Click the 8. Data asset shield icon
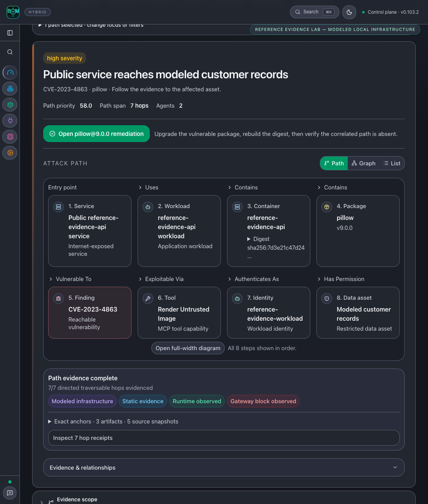This screenshot has height=504, width=428. point(327,299)
